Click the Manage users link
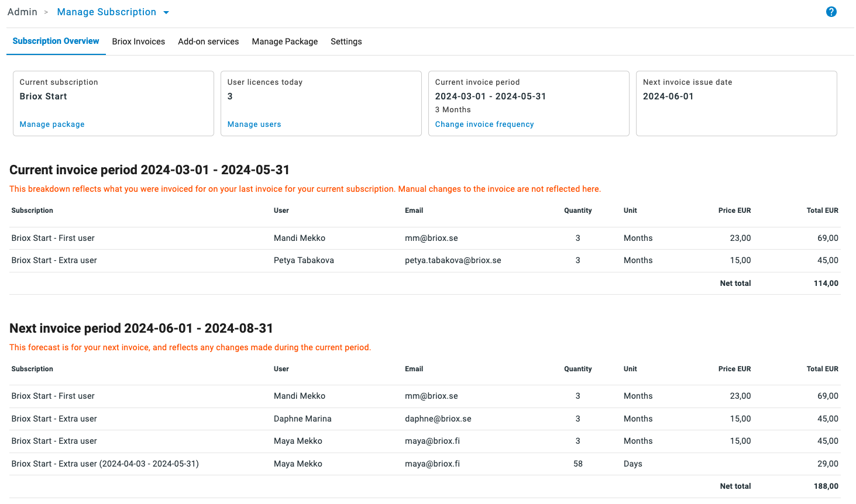The width and height of the screenshot is (856, 504). [254, 124]
